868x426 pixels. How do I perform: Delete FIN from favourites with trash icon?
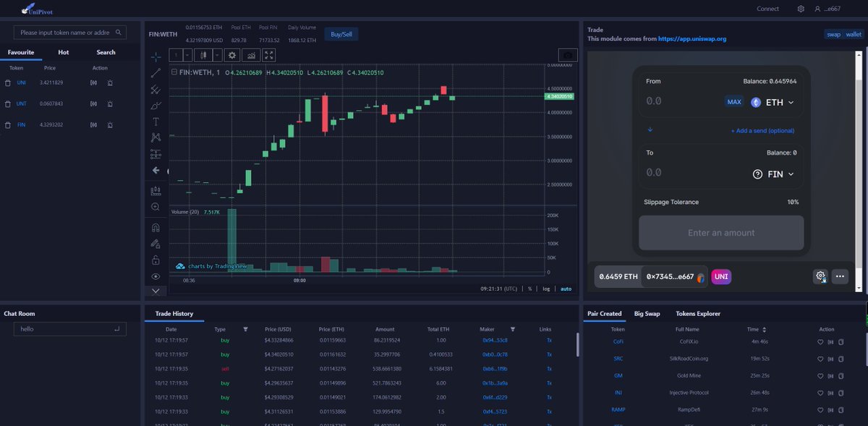point(8,125)
